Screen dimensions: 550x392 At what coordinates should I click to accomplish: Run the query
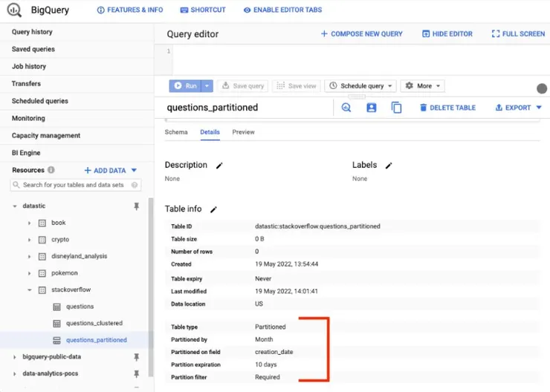[x=185, y=86]
